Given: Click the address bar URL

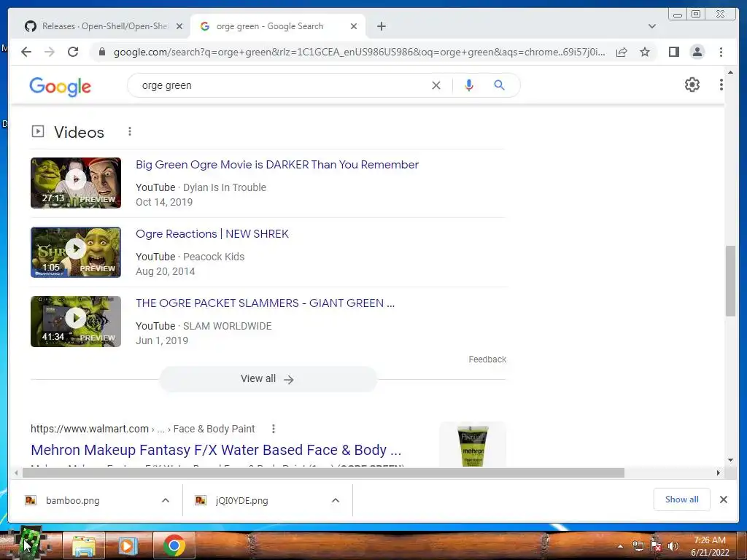Looking at the screenshot, I should tap(359, 52).
